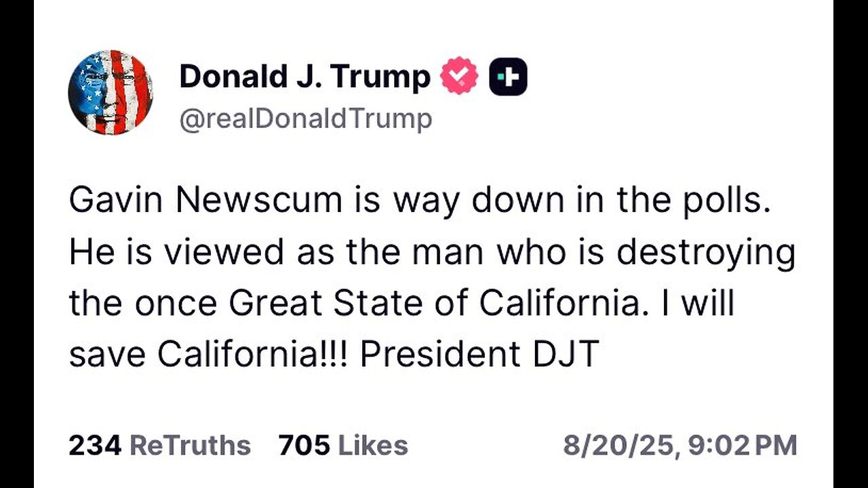
Task: Click the black bar on left edge
Action: 17,244
